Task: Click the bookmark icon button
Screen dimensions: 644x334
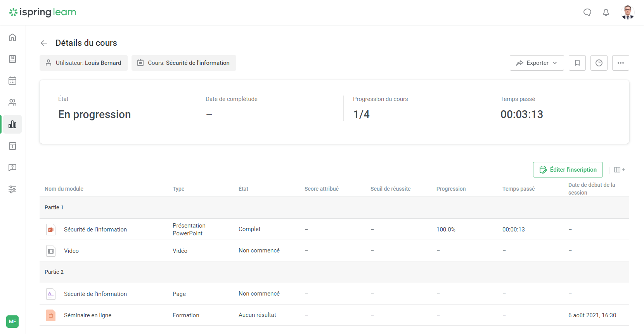Action: coord(577,63)
